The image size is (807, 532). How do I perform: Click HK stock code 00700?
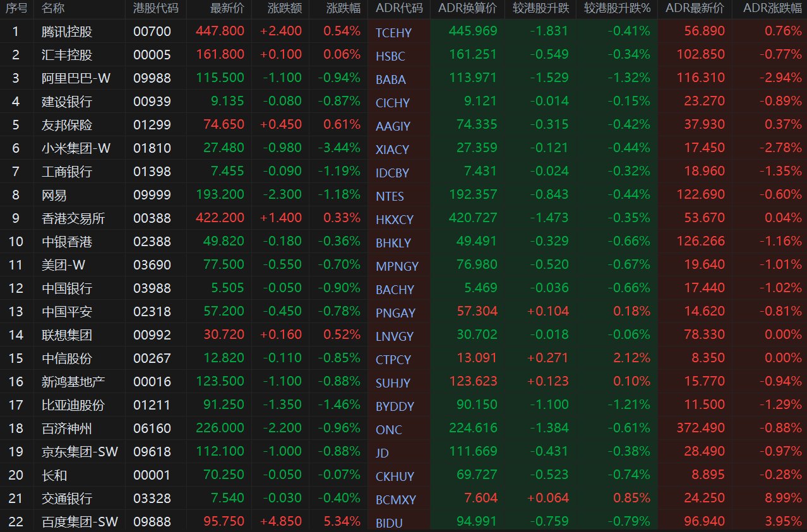[152, 32]
